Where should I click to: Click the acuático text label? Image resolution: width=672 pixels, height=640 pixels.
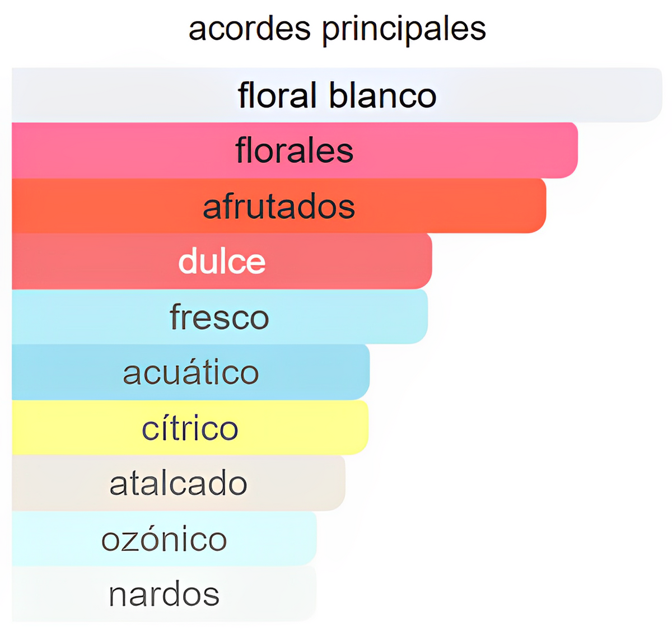191,372
